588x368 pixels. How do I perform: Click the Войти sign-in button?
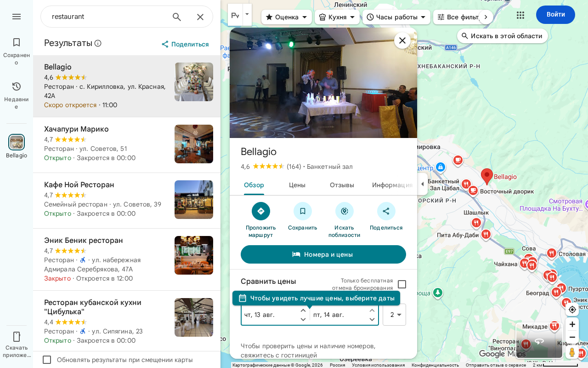point(555,15)
